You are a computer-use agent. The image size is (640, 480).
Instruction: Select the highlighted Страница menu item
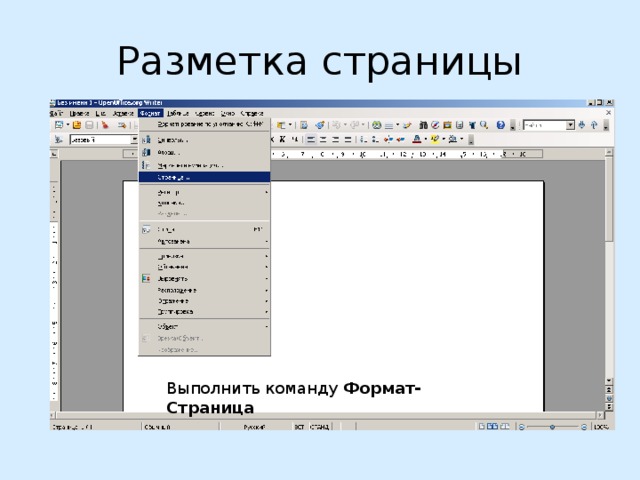click(x=204, y=177)
